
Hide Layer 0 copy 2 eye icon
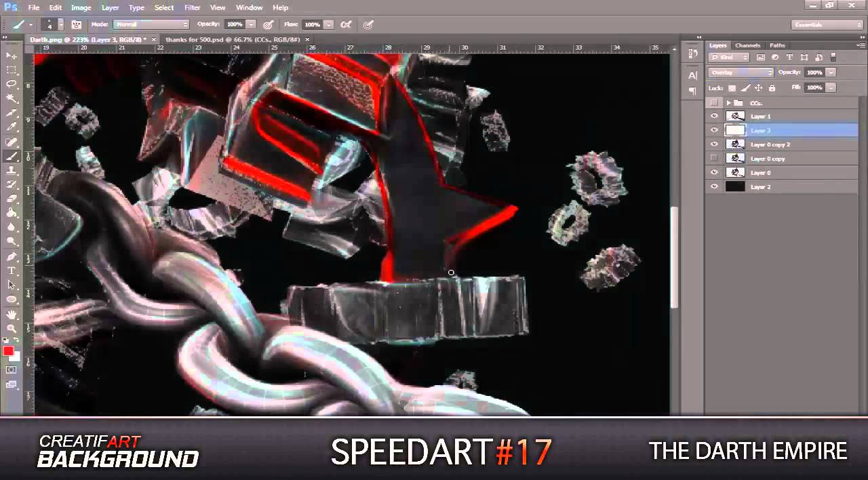tap(713, 144)
